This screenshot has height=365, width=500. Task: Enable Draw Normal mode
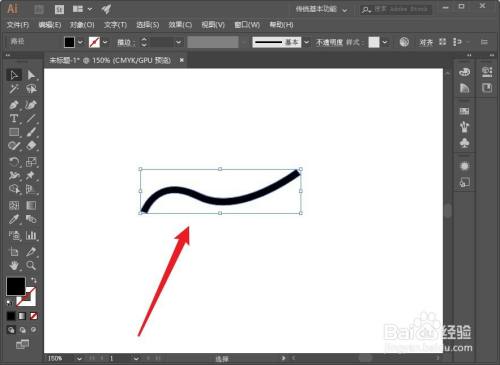point(11,330)
